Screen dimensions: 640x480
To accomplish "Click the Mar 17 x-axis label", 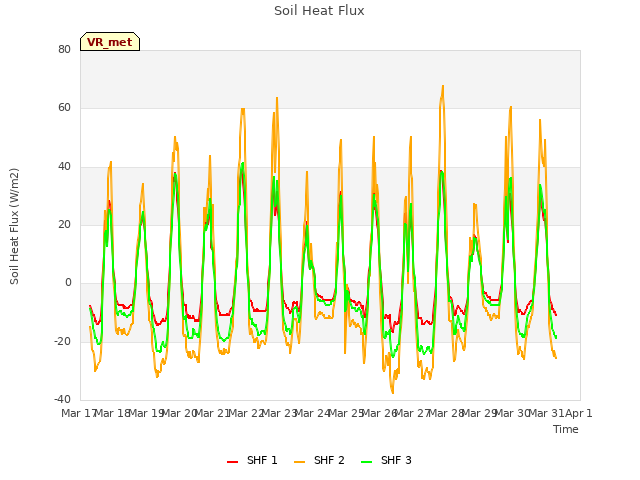I will (x=78, y=413).
